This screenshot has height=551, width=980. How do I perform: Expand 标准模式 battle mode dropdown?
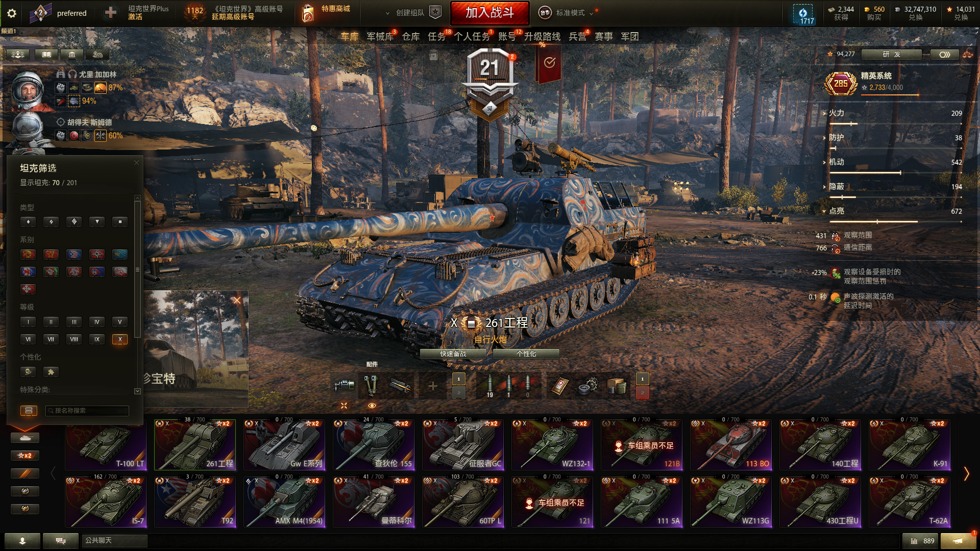[570, 13]
